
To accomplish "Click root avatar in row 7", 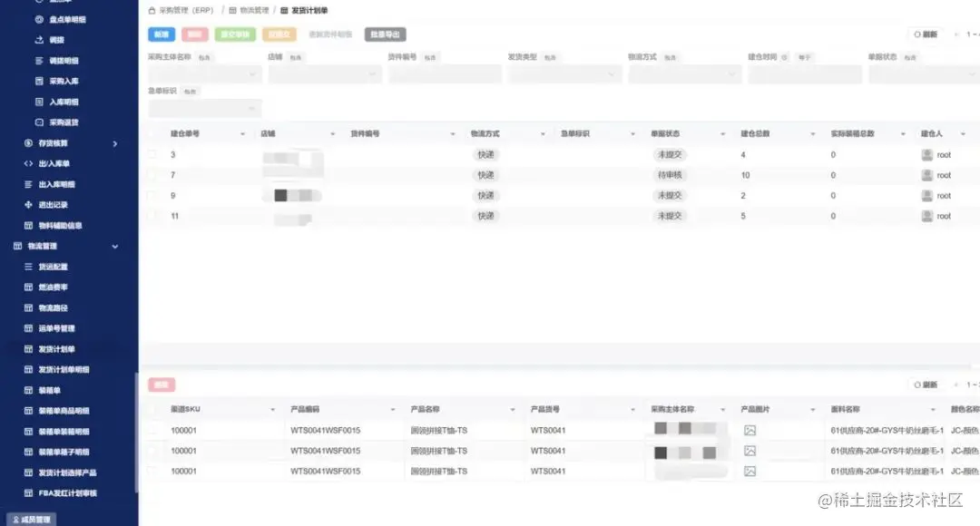I will point(926,176).
